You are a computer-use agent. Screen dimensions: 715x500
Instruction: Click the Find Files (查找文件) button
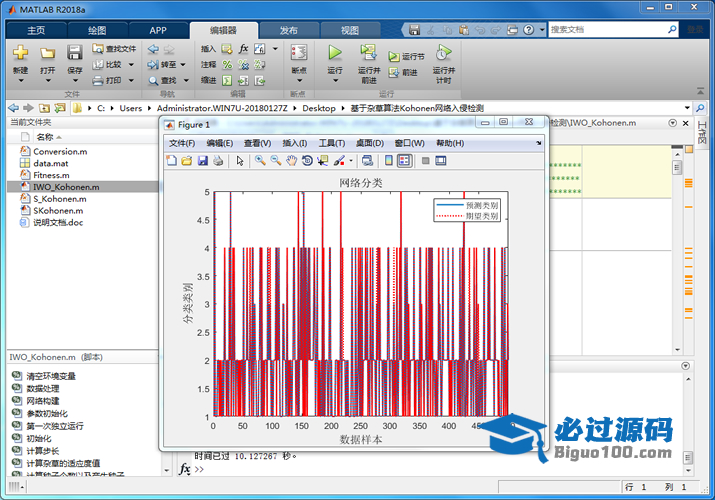click(114, 48)
